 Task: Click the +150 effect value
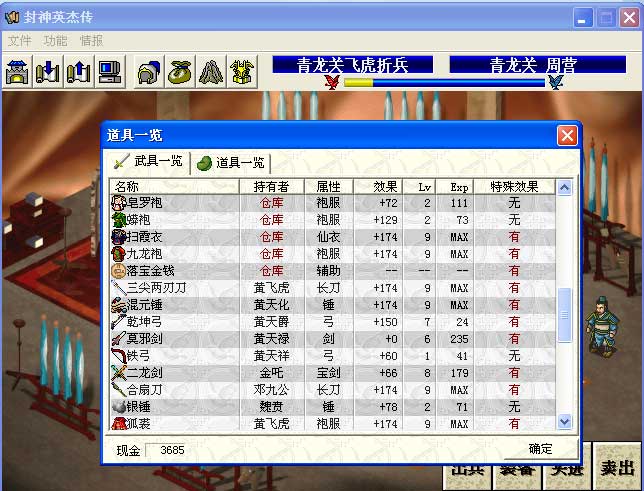(x=385, y=322)
